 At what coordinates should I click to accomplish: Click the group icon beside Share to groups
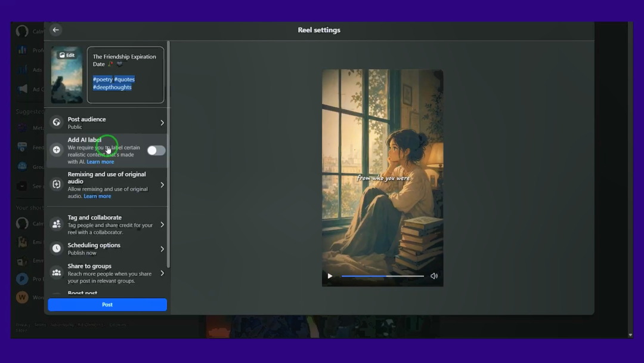pyautogui.click(x=56, y=273)
